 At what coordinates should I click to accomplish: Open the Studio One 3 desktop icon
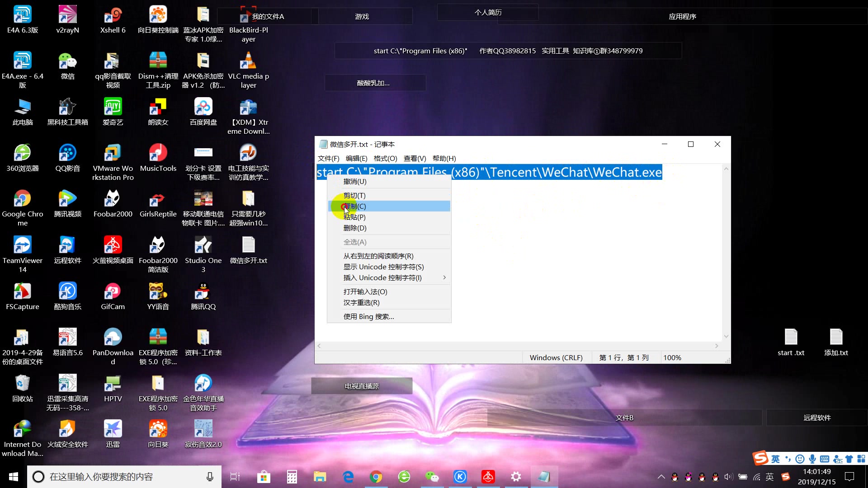point(203,255)
